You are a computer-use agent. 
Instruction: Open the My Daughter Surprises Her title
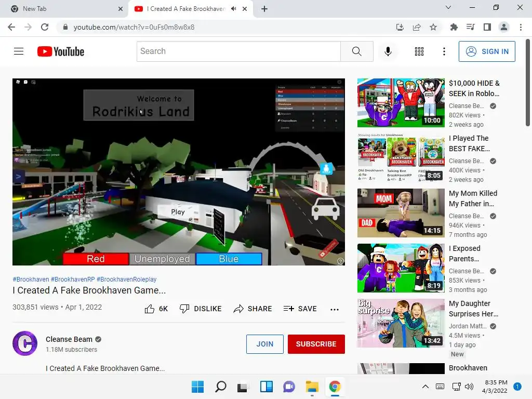click(x=474, y=309)
